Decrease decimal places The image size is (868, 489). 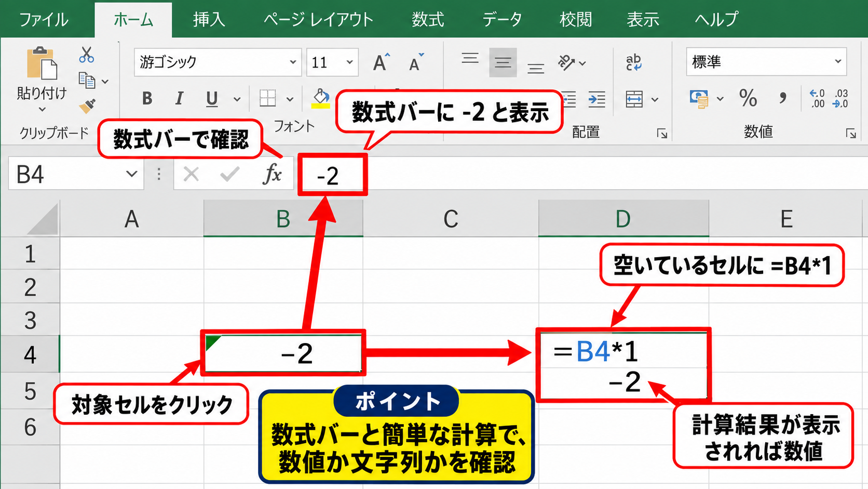pyautogui.click(x=840, y=98)
